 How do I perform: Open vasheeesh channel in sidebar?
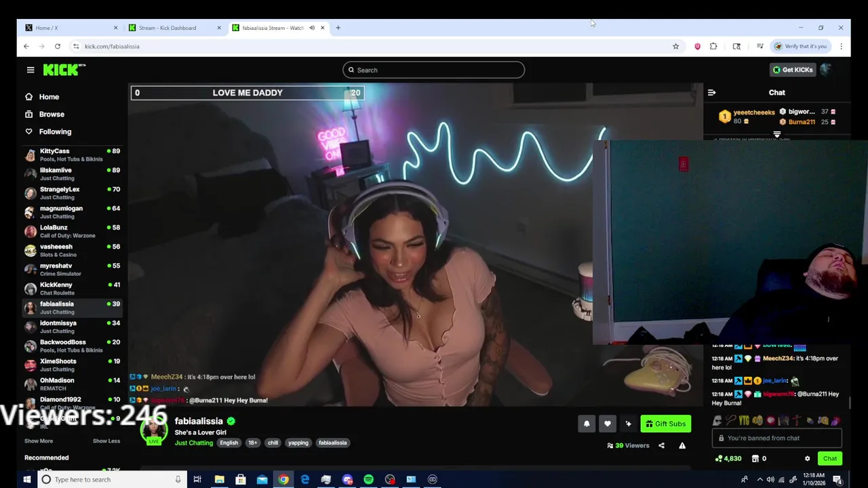coord(72,250)
